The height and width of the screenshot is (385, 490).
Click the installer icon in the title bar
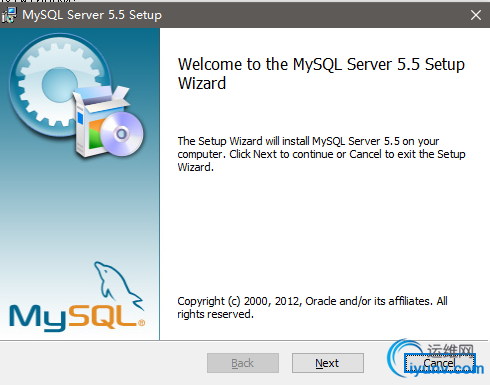[9, 15]
